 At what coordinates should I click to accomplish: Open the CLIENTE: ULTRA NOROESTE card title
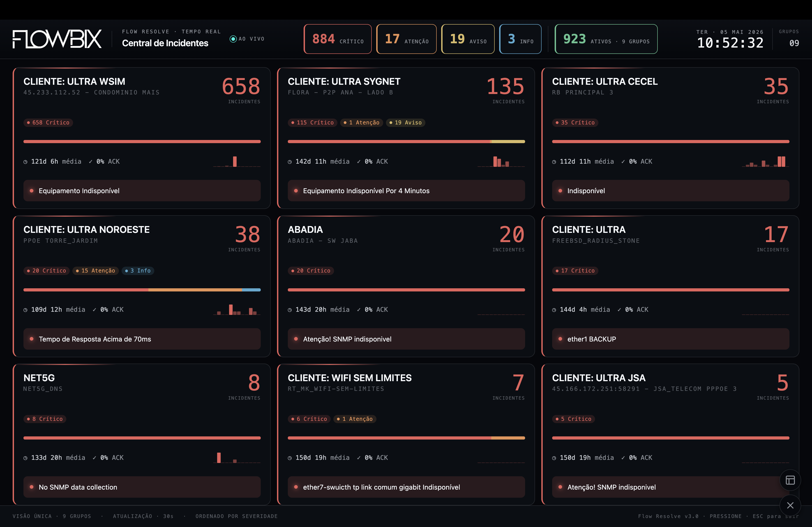coord(87,229)
